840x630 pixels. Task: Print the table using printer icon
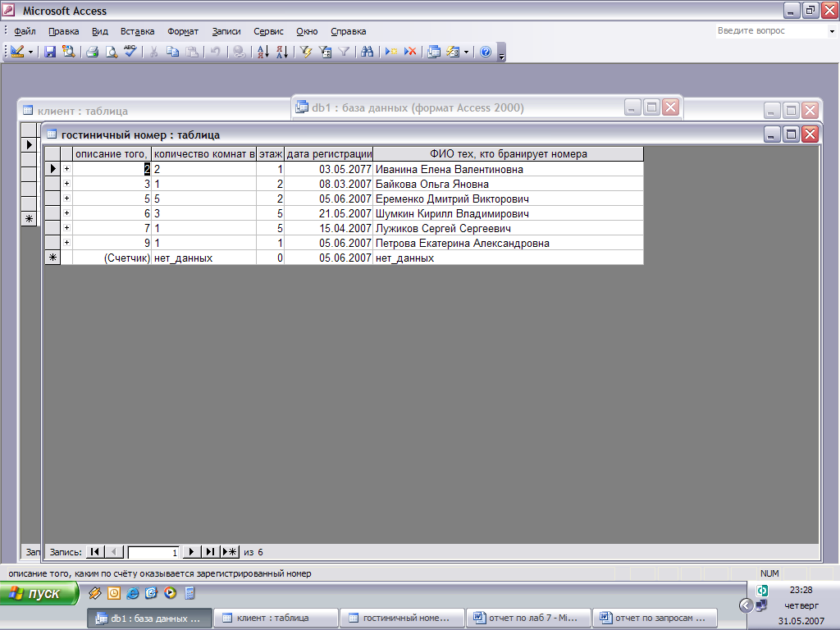pyautogui.click(x=92, y=52)
